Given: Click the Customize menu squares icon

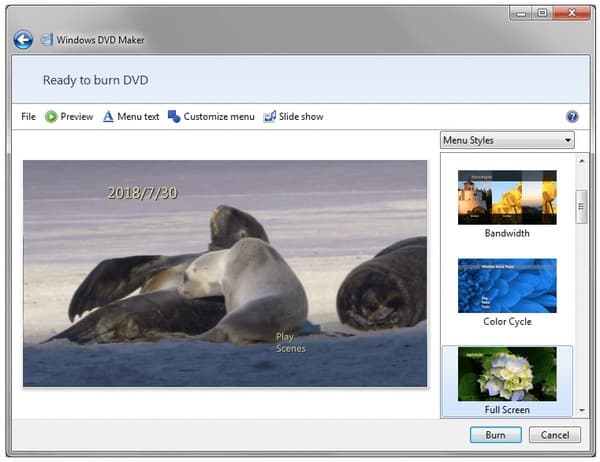Looking at the screenshot, I should click(174, 116).
